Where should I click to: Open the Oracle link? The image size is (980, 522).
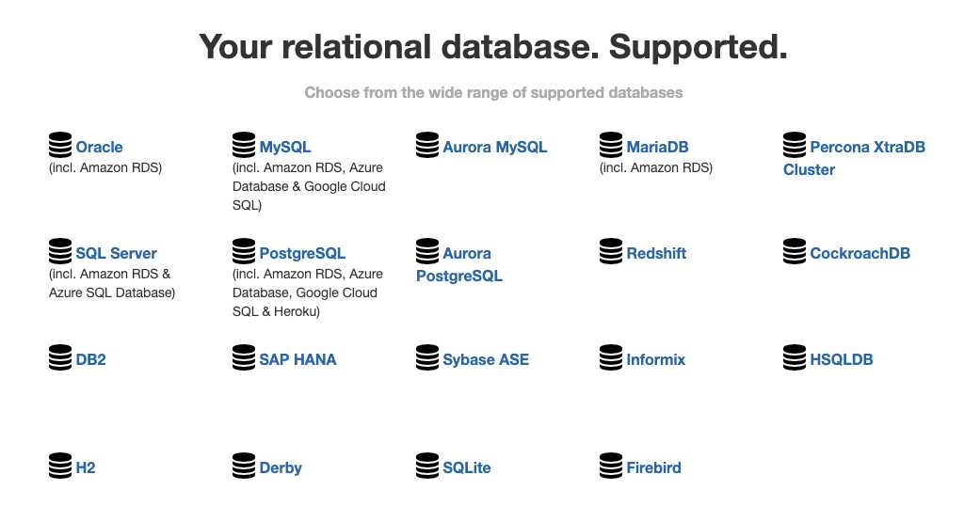tap(99, 148)
